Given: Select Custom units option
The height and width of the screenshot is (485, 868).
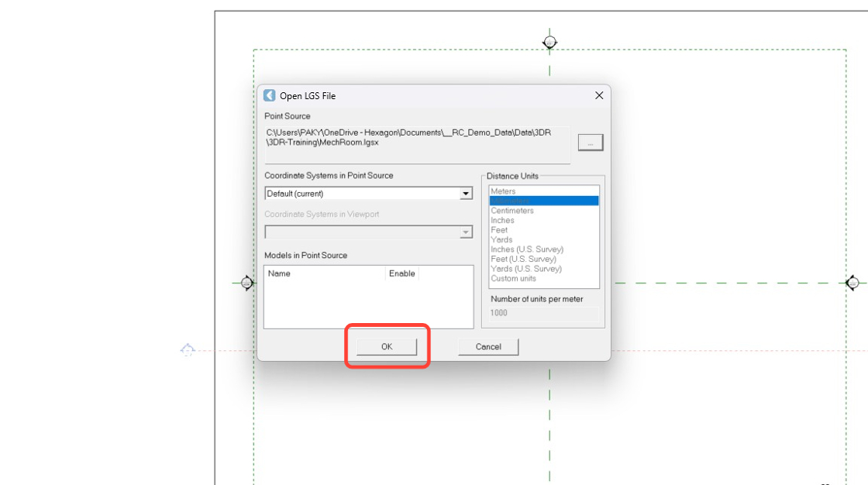Looking at the screenshot, I should 543,278.
